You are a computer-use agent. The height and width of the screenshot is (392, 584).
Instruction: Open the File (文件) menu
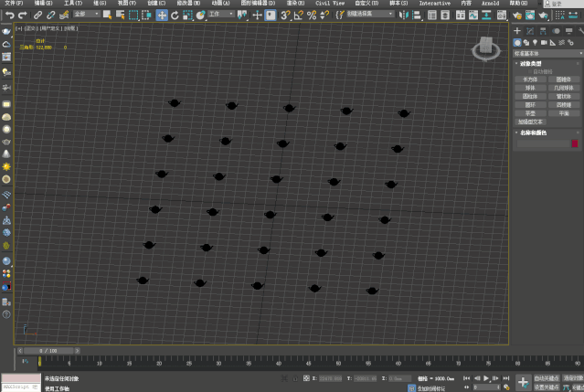click(14, 3)
